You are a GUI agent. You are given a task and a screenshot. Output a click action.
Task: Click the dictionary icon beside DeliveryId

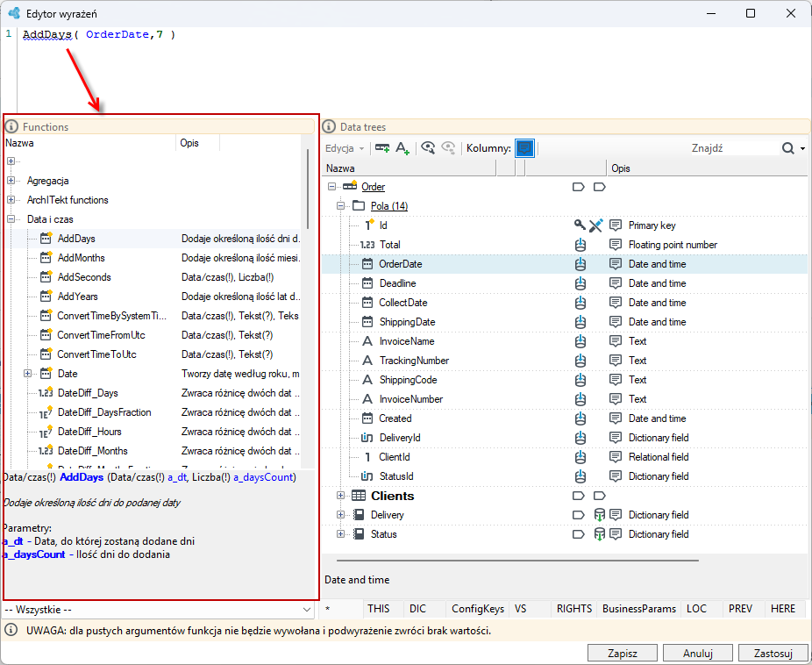point(367,438)
